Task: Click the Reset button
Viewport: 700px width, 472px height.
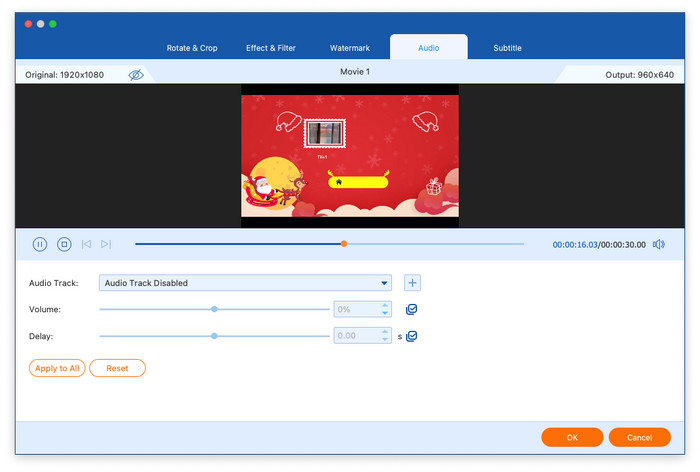Action: point(117,368)
